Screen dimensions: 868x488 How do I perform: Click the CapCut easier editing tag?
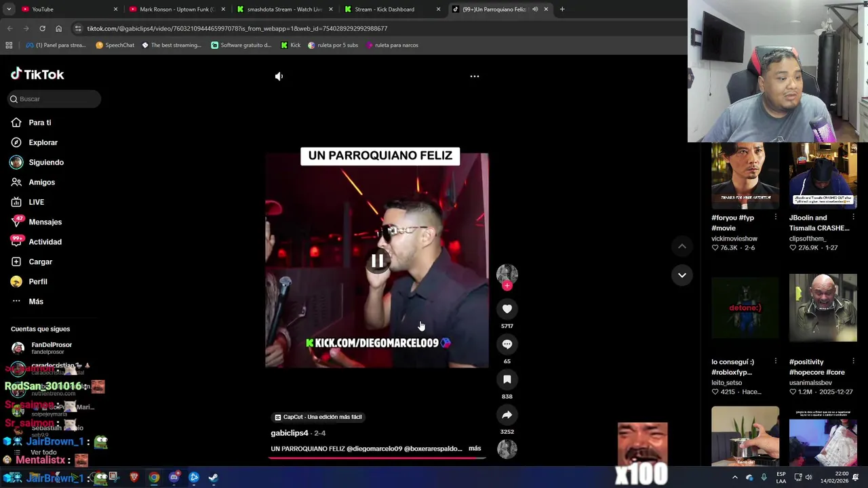pos(317,417)
